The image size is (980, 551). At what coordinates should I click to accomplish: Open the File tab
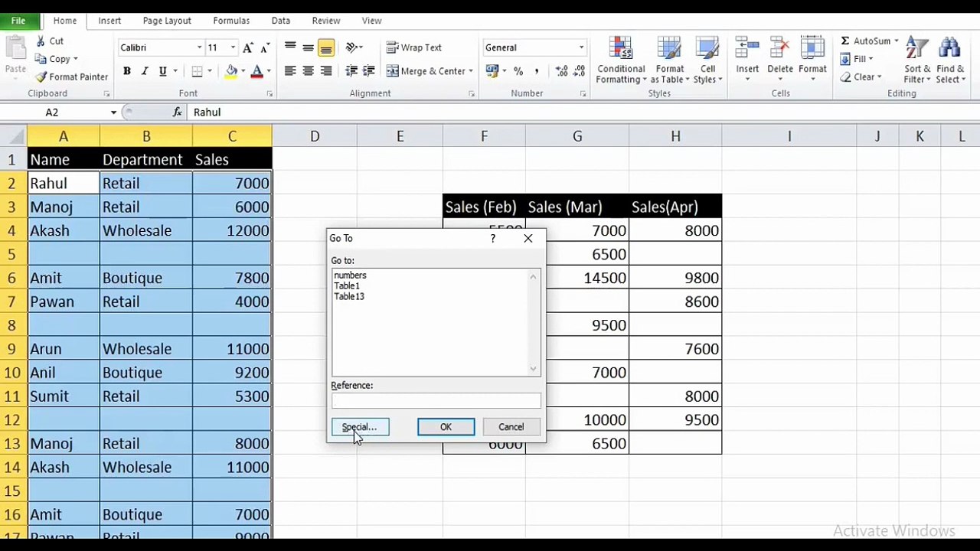pos(18,21)
